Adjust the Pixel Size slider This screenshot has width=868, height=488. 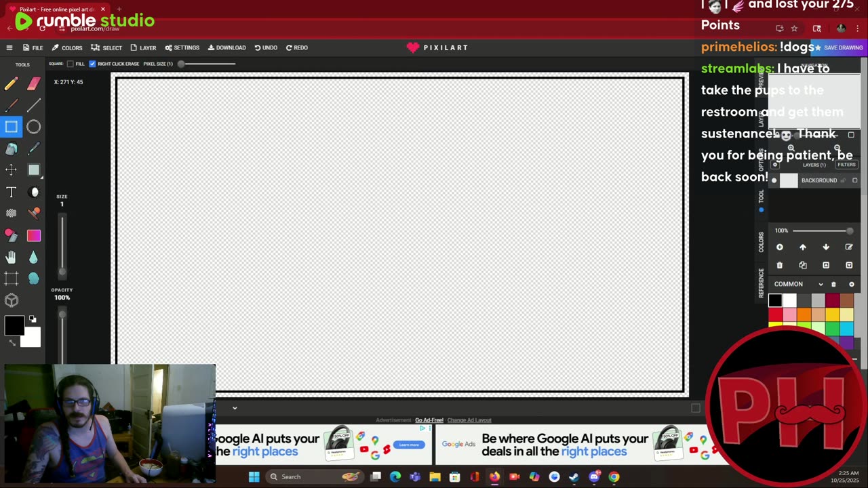tap(208, 64)
